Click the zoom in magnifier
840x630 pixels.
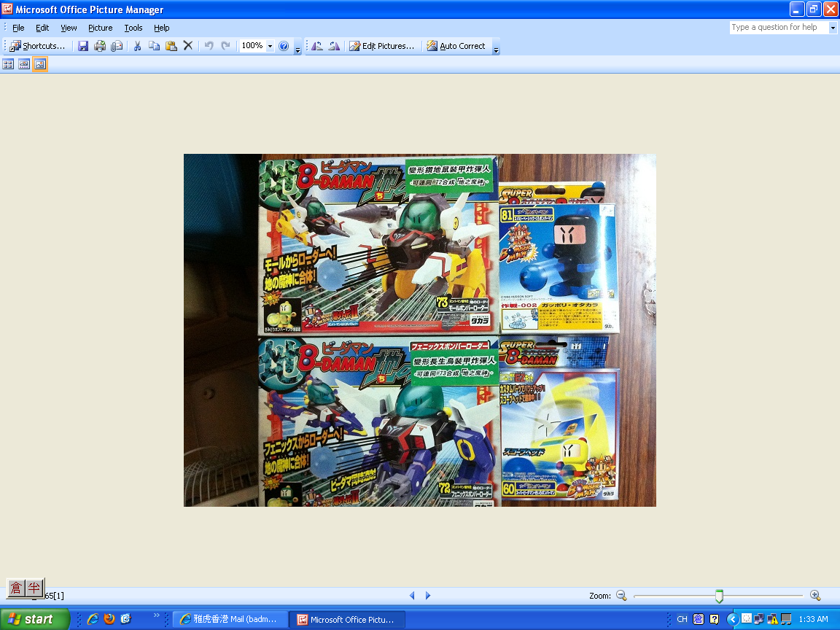point(815,595)
